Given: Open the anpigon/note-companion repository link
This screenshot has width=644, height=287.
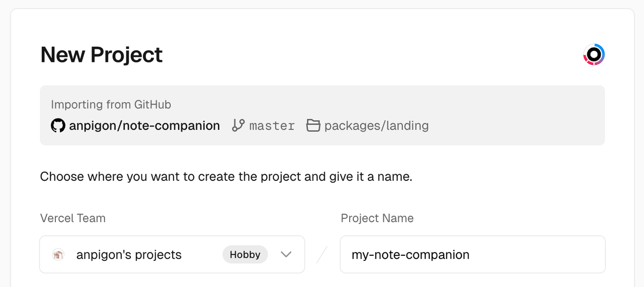Looking at the screenshot, I should point(144,125).
